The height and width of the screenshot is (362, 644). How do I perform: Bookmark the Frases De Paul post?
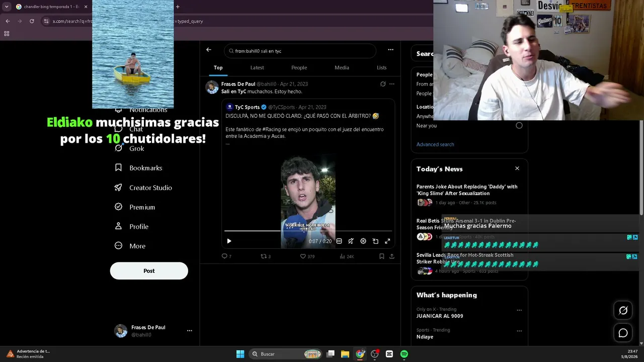382,256
